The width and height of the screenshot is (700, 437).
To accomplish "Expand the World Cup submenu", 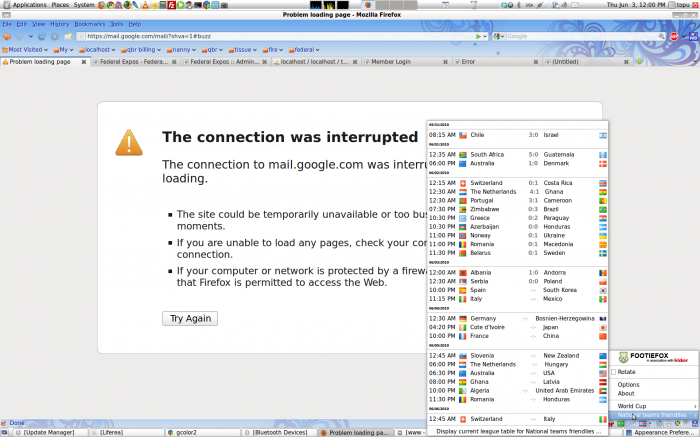I will [x=654, y=406].
